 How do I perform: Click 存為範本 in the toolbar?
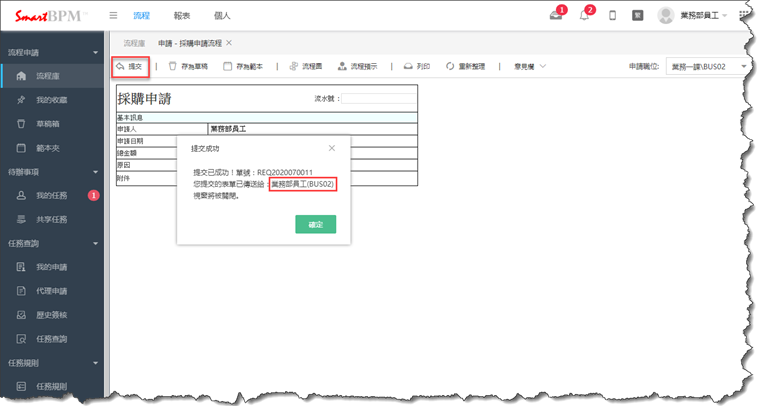click(x=243, y=67)
